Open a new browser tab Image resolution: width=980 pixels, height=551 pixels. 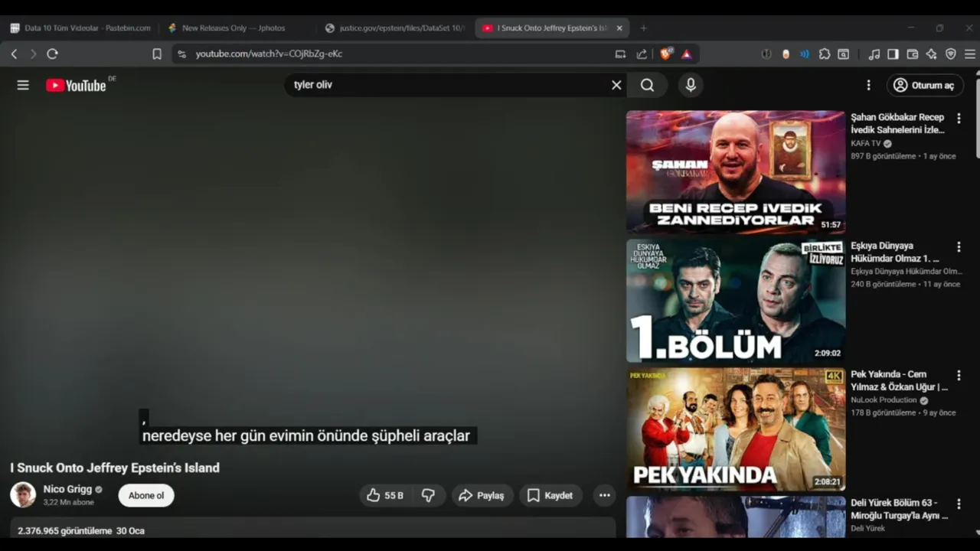pyautogui.click(x=643, y=28)
